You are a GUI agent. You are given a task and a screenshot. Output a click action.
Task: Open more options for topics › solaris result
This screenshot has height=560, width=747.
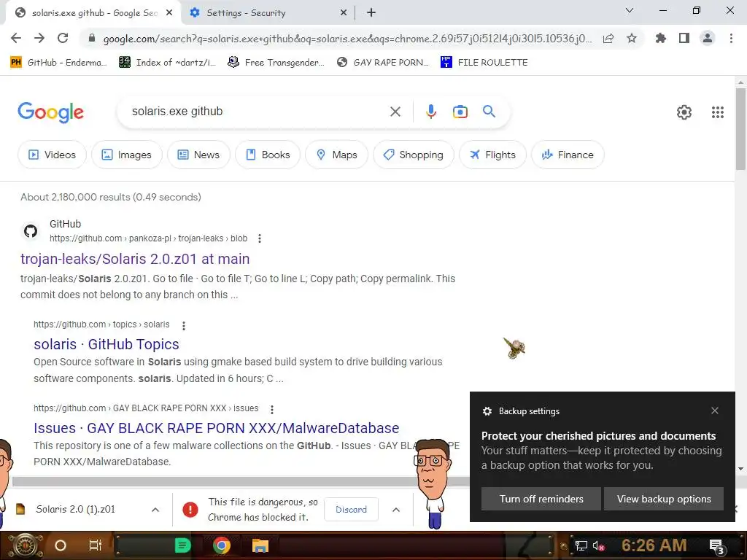(183, 325)
